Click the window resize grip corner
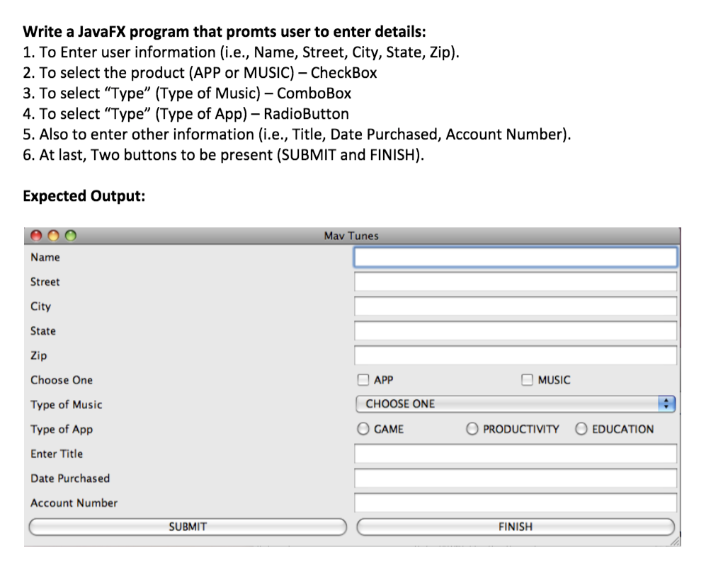This screenshot has height=569, width=728. tap(674, 541)
